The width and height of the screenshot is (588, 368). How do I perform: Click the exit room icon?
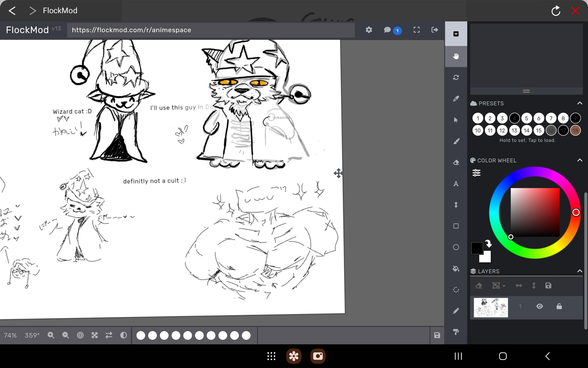click(435, 30)
